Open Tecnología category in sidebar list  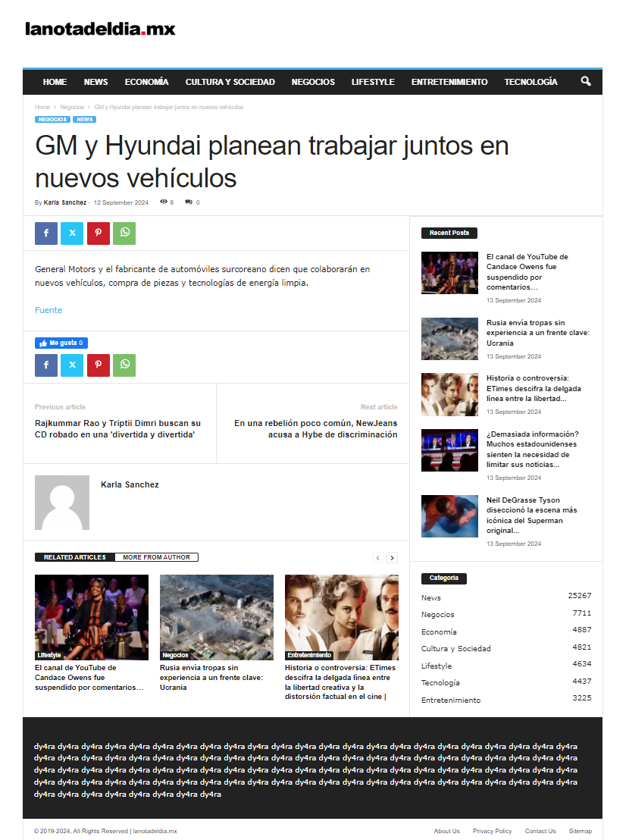pyautogui.click(x=506, y=682)
